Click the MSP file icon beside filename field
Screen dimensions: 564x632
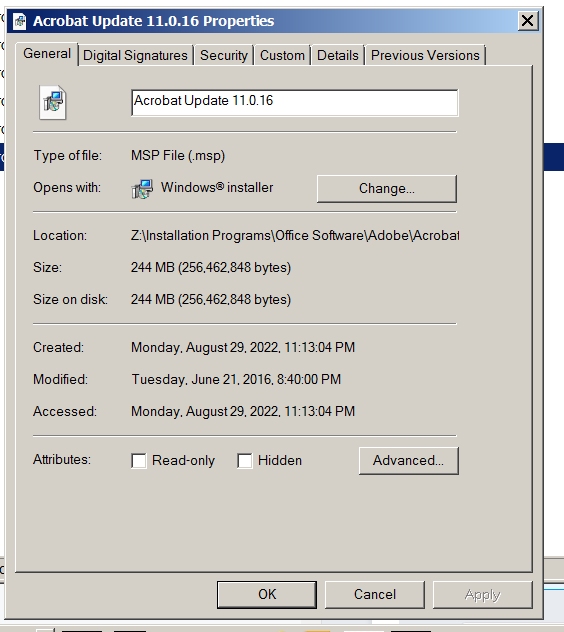pyautogui.click(x=53, y=102)
